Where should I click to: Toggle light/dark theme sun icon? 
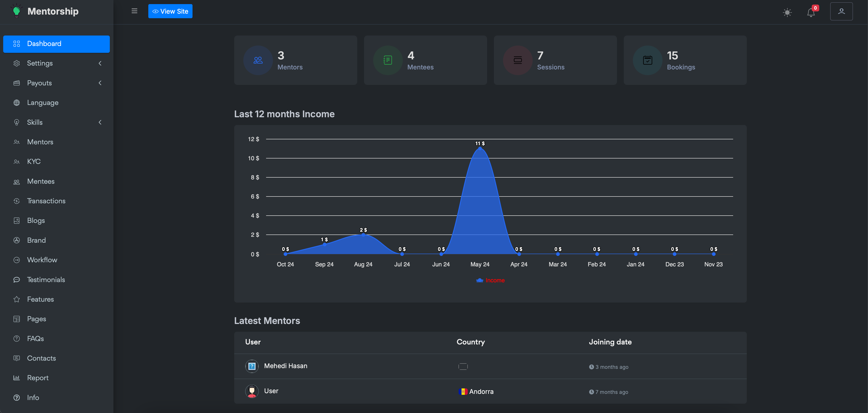[787, 13]
